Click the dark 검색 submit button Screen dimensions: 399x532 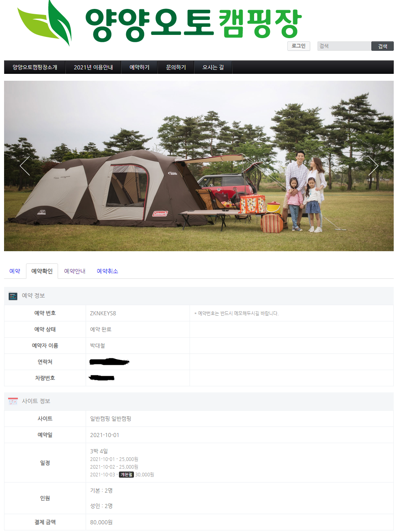[x=382, y=46]
